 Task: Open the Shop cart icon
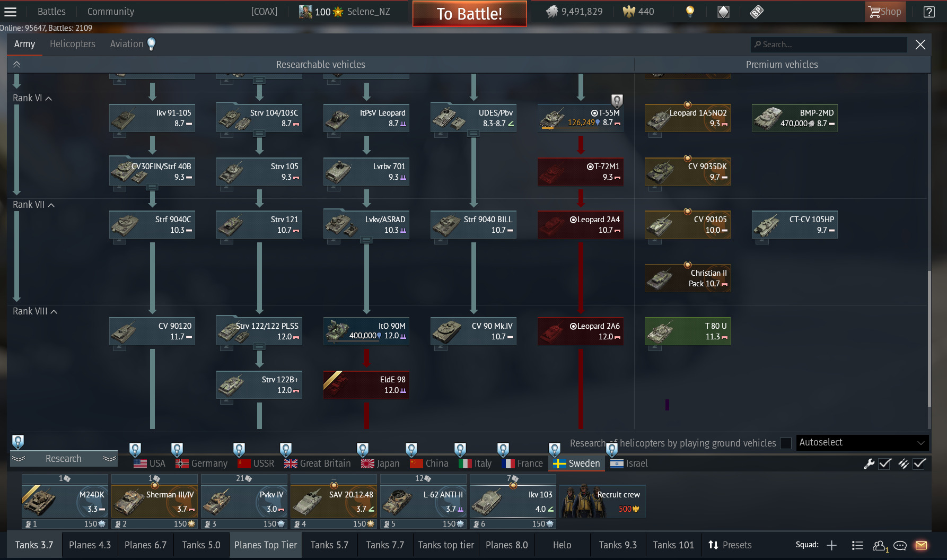[x=885, y=12]
